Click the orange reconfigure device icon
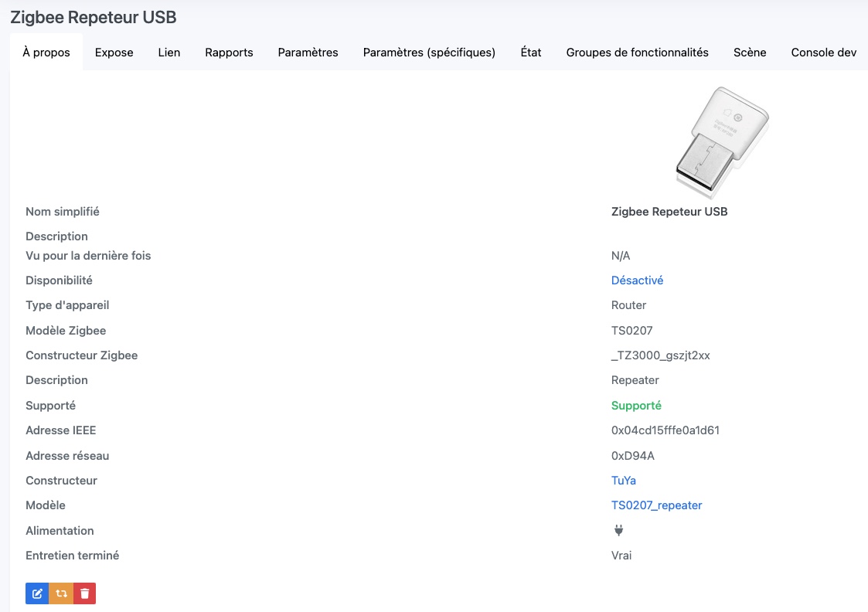Viewport: 868px width, 612px height. coord(61,593)
